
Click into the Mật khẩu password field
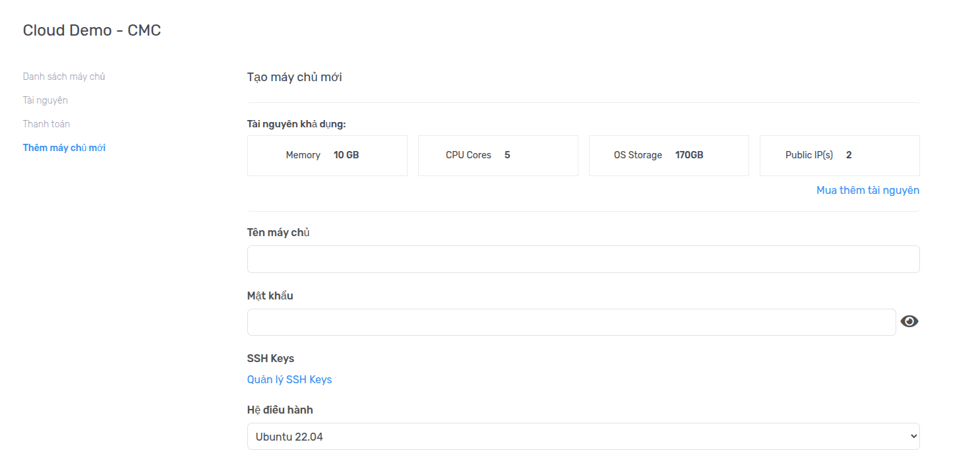(571, 322)
